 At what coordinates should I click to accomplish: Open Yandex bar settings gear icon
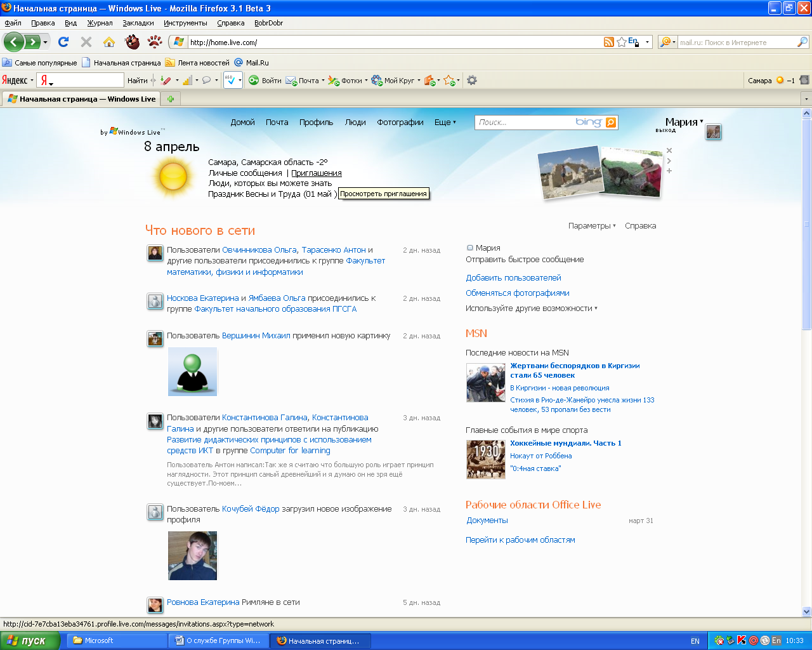(x=472, y=81)
